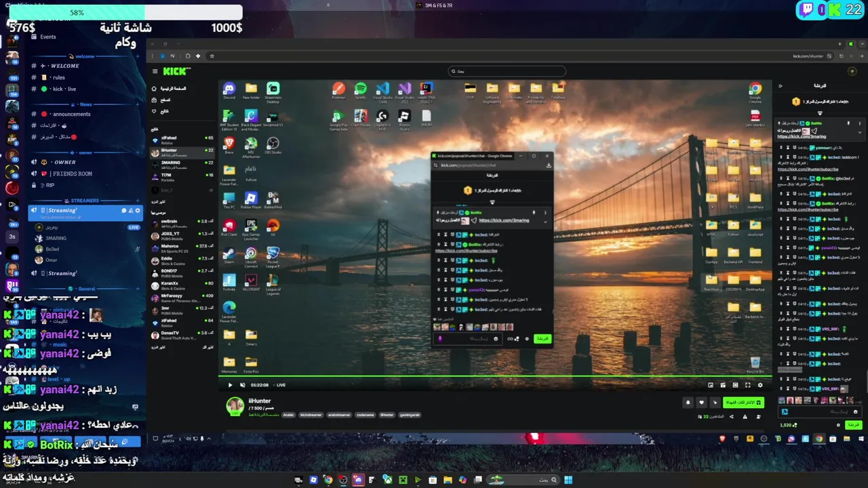
Task: Toggle fullscreen on the Kick player
Action: point(748,385)
